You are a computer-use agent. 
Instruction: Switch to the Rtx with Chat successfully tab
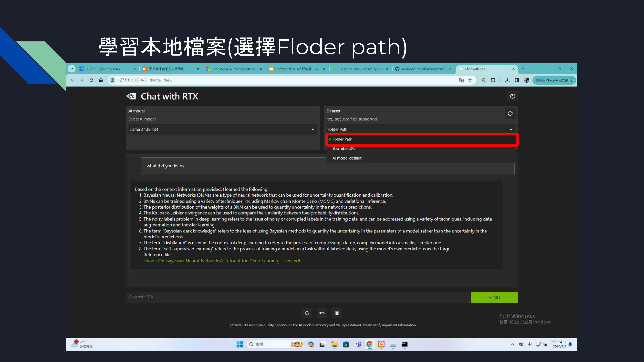tap(360, 69)
